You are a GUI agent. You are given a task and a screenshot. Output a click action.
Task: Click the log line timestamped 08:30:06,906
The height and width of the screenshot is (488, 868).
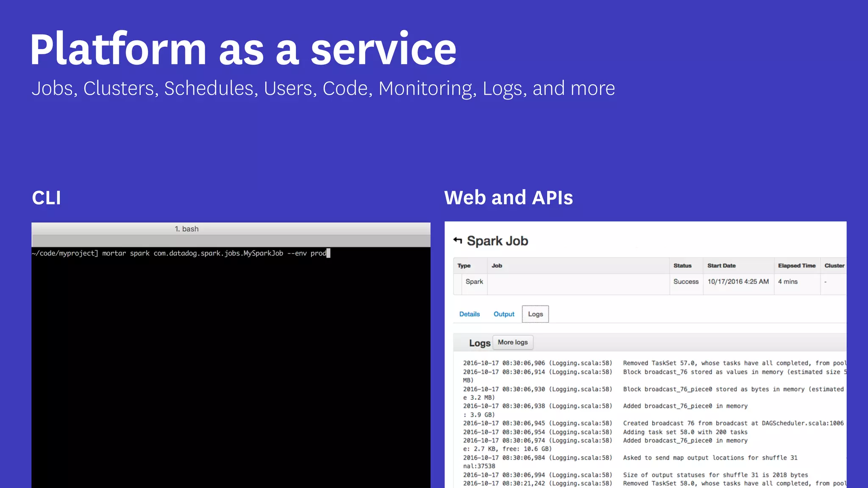(x=655, y=363)
